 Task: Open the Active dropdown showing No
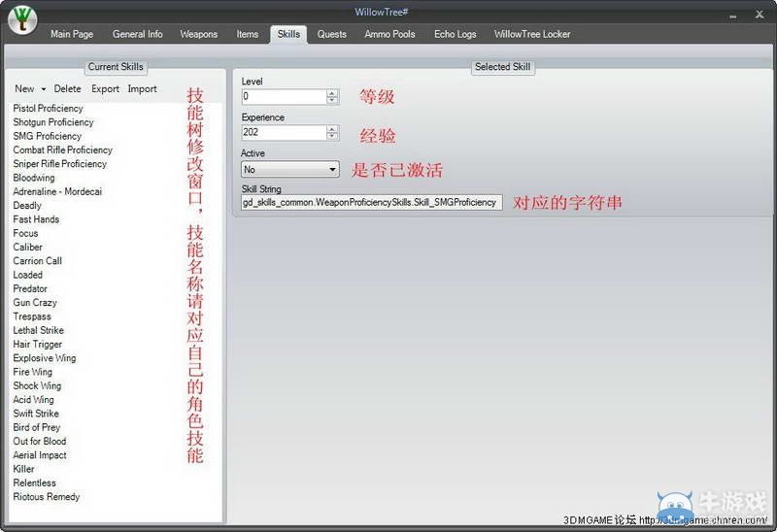pyautogui.click(x=289, y=170)
